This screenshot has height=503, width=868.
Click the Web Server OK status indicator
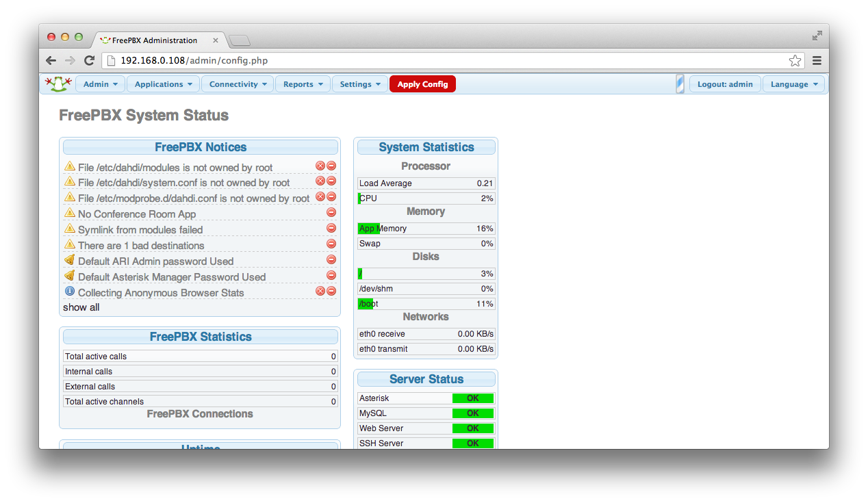tap(473, 428)
